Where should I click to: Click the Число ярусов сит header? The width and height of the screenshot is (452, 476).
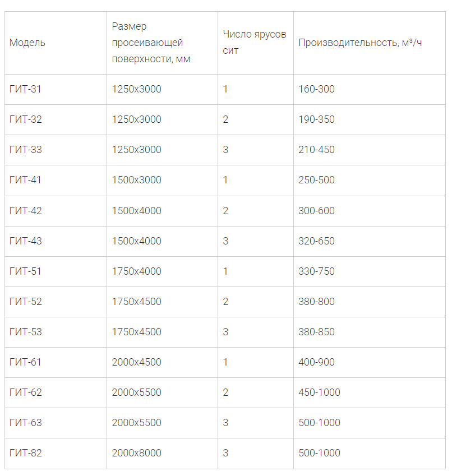[255, 43]
